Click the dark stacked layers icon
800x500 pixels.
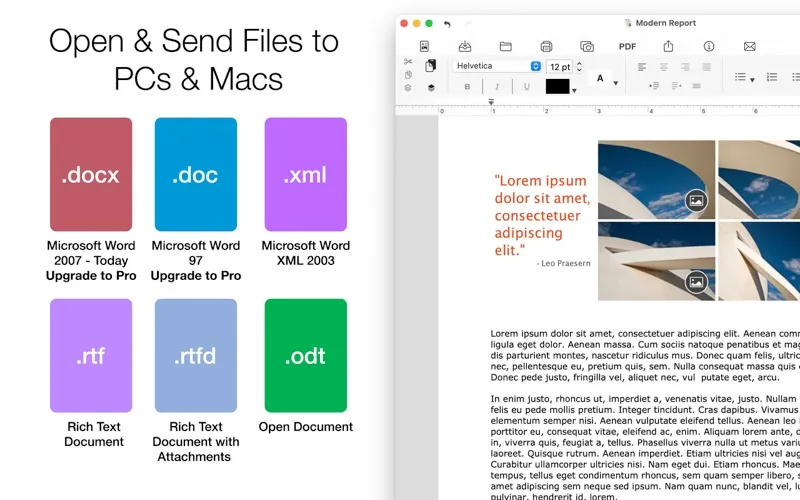pyautogui.click(x=431, y=88)
